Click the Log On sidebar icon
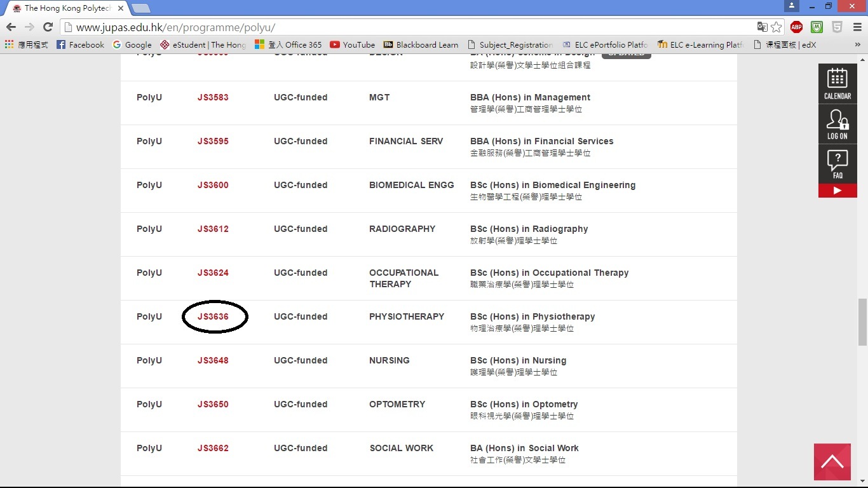Image resolution: width=868 pixels, height=488 pixels. (x=837, y=124)
